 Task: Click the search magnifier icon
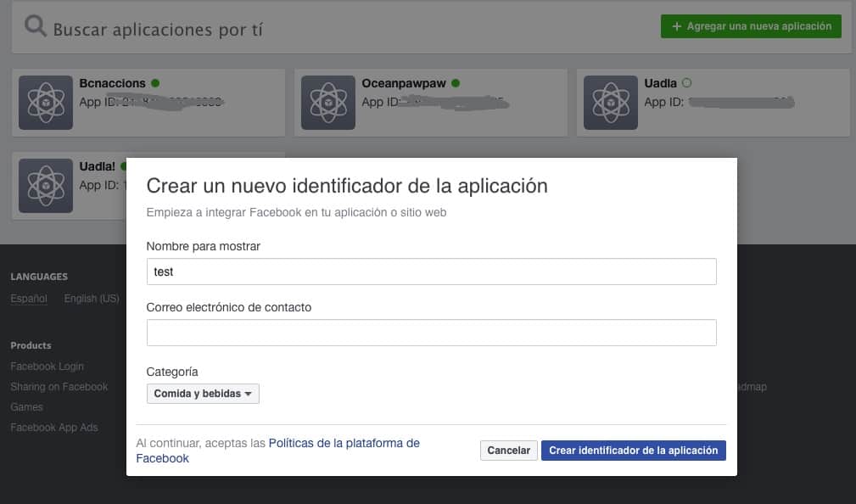[x=36, y=25]
